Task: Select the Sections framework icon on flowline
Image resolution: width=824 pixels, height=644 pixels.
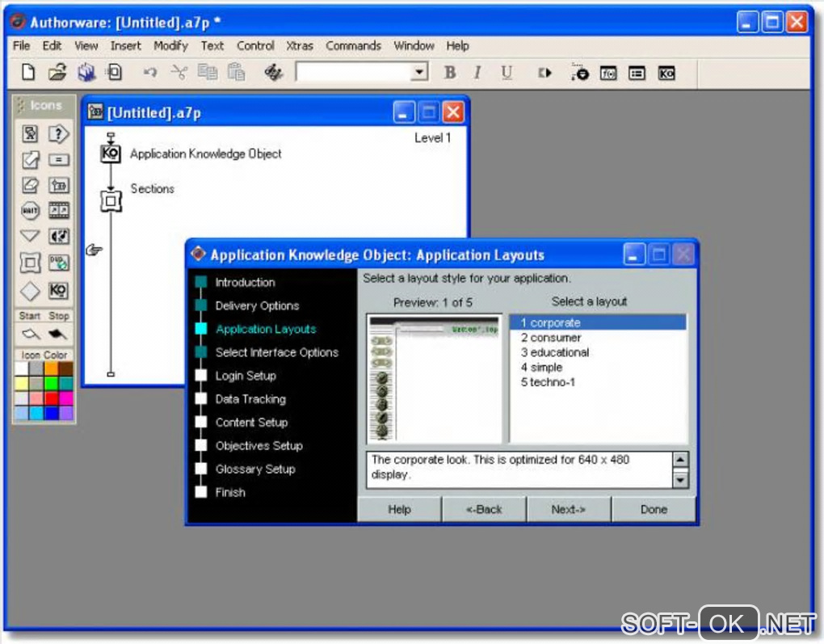Action: [111, 201]
